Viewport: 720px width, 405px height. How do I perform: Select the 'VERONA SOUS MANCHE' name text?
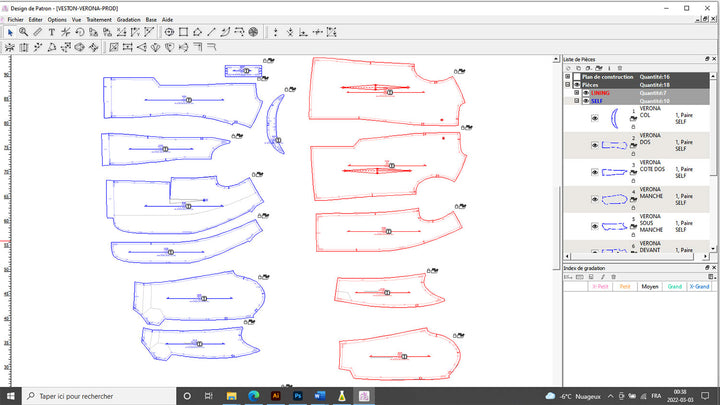[651, 223]
